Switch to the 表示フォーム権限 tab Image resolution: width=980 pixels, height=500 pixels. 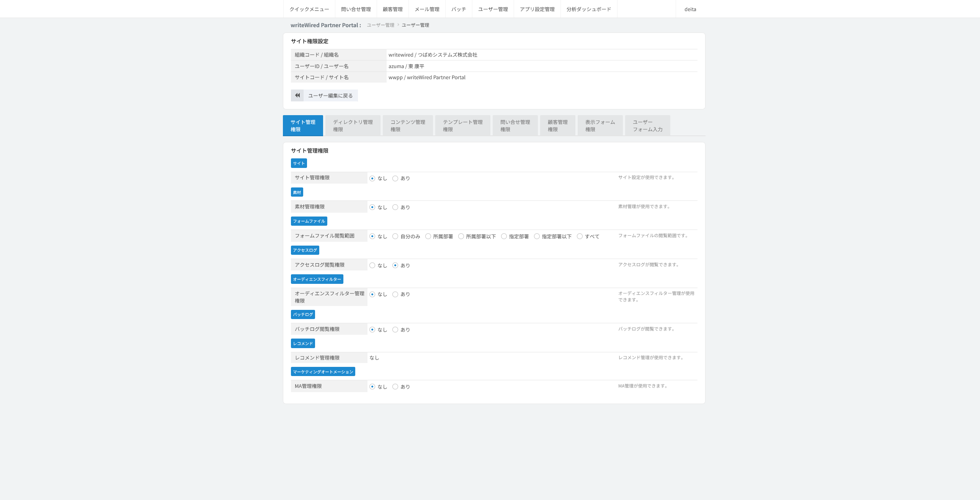click(600, 125)
